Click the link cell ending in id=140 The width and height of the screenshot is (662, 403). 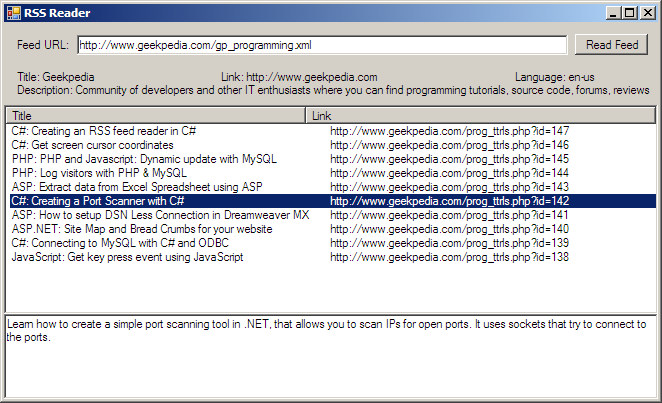tap(450, 229)
